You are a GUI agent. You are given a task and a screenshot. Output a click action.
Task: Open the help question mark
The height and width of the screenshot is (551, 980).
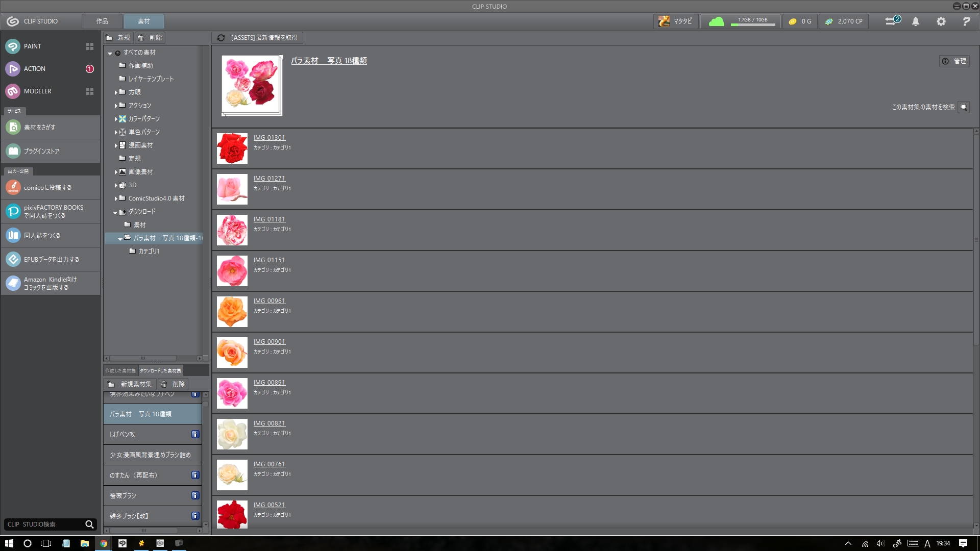coord(966,21)
